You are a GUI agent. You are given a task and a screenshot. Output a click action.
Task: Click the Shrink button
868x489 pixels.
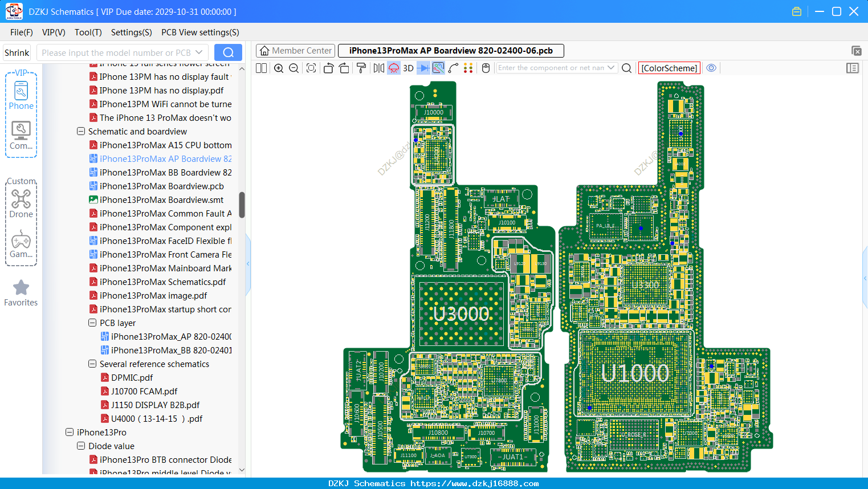click(x=17, y=52)
